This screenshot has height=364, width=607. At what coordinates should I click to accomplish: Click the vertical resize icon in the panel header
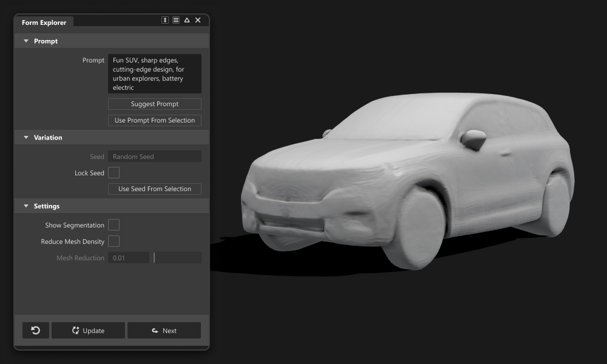click(x=164, y=19)
